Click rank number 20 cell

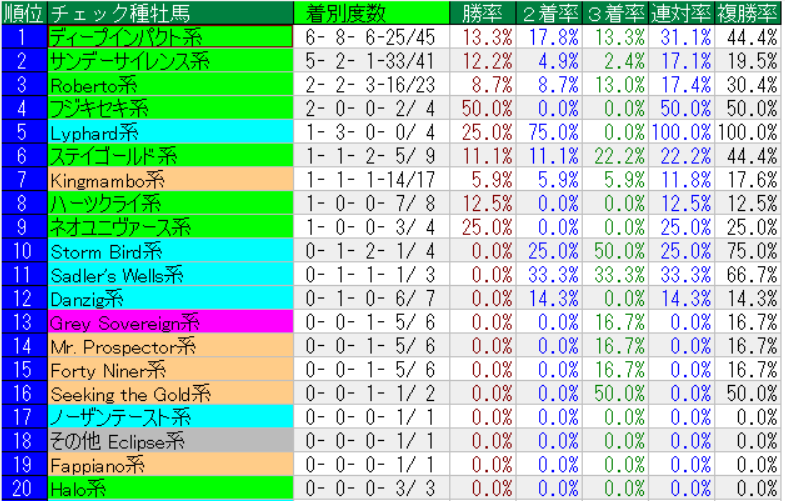click(22, 488)
